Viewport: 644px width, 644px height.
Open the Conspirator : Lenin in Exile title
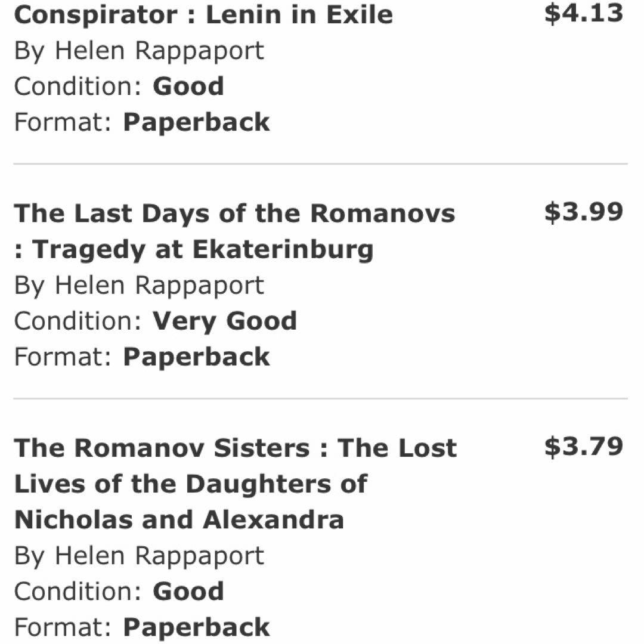point(203,15)
